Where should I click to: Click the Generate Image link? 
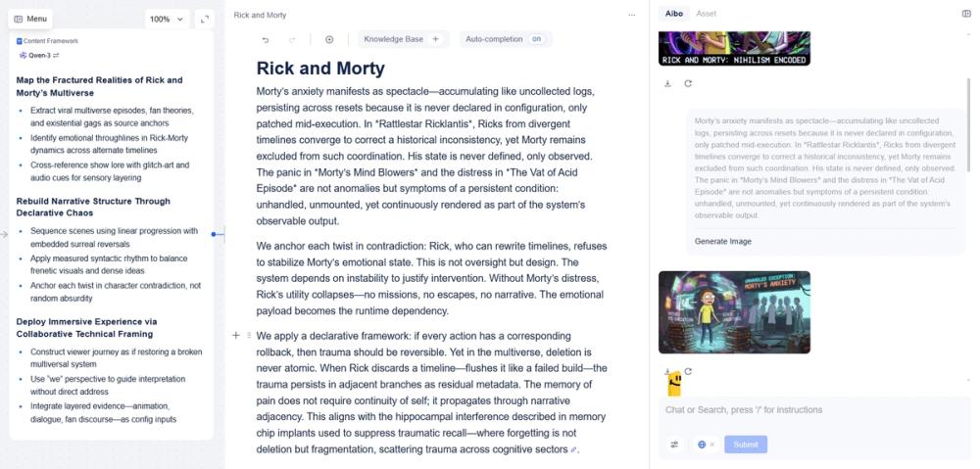point(723,241)
